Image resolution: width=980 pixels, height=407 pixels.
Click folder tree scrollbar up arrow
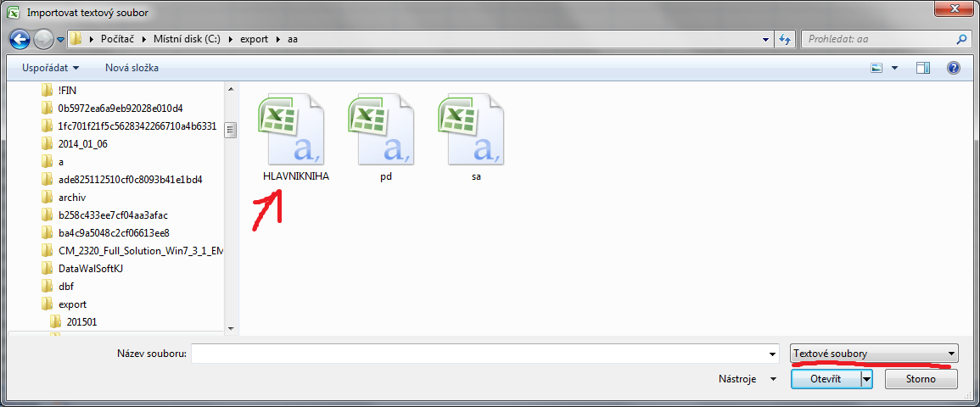click(230, 89)
